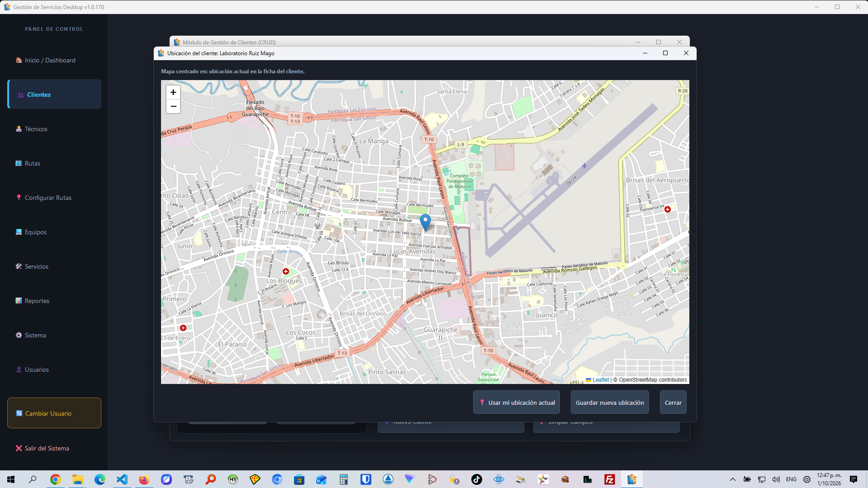868x488 pixels.
Task: Zoom in on the map
Action: [173, 92]
